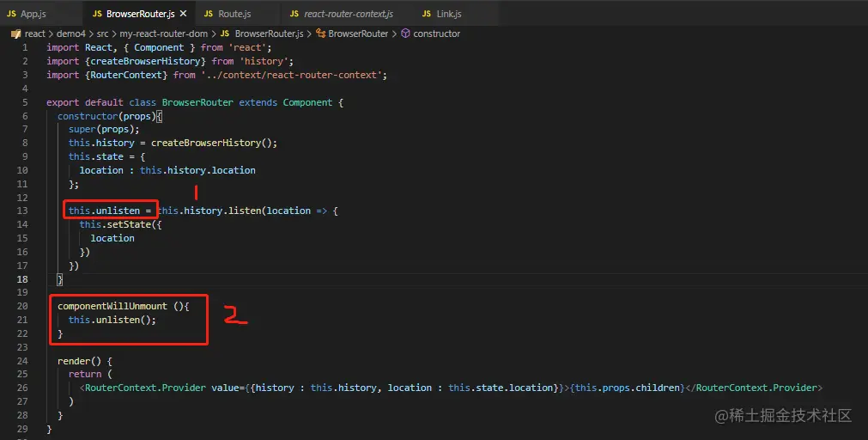This screenshot has height=440, width=868.
Task: Click this.history.location on line 10
Action: [x=197, y=170]
